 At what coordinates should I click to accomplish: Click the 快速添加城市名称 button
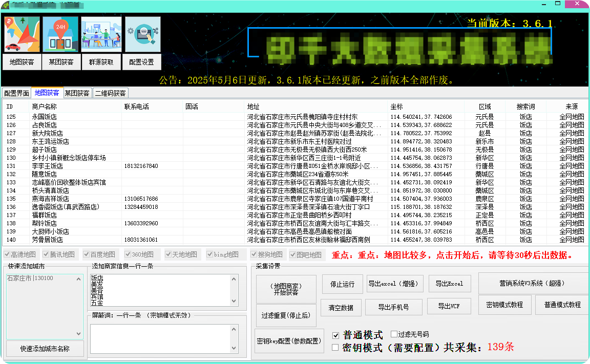45,349
